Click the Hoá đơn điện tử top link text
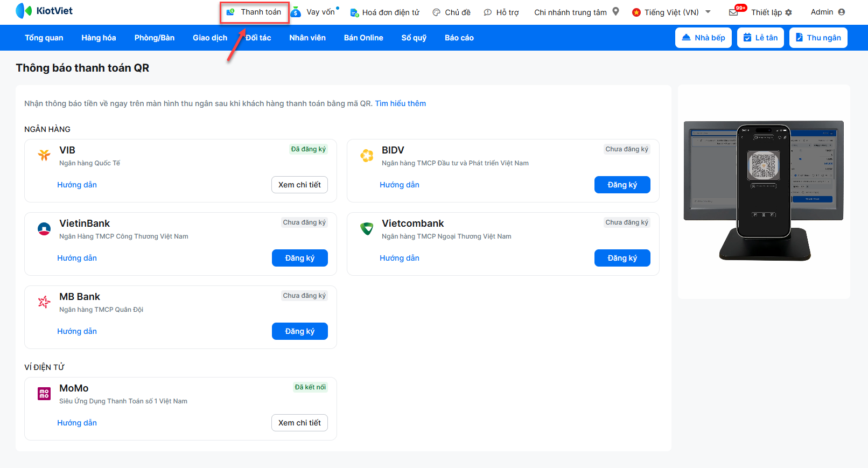 (x=391, y=12)
